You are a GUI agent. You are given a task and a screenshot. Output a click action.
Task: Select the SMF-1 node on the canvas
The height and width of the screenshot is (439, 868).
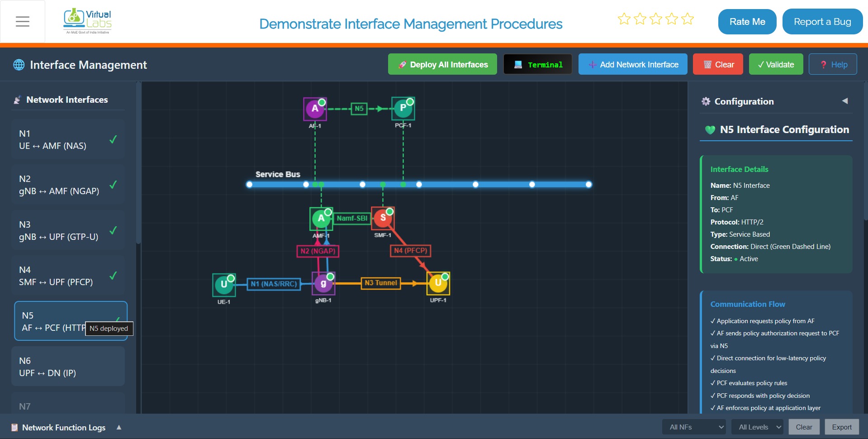[383, 218]
